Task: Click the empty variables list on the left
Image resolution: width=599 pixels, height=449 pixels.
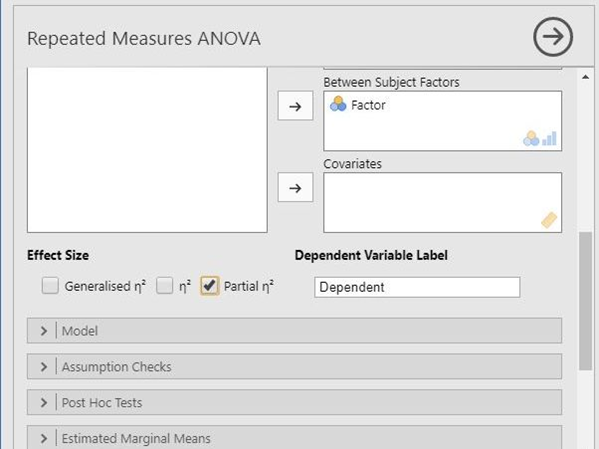Action: point(147,150)
